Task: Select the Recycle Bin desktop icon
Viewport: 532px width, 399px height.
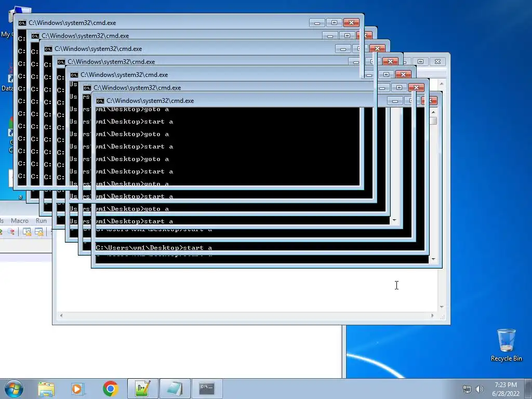Action: (x=506, y=345)
